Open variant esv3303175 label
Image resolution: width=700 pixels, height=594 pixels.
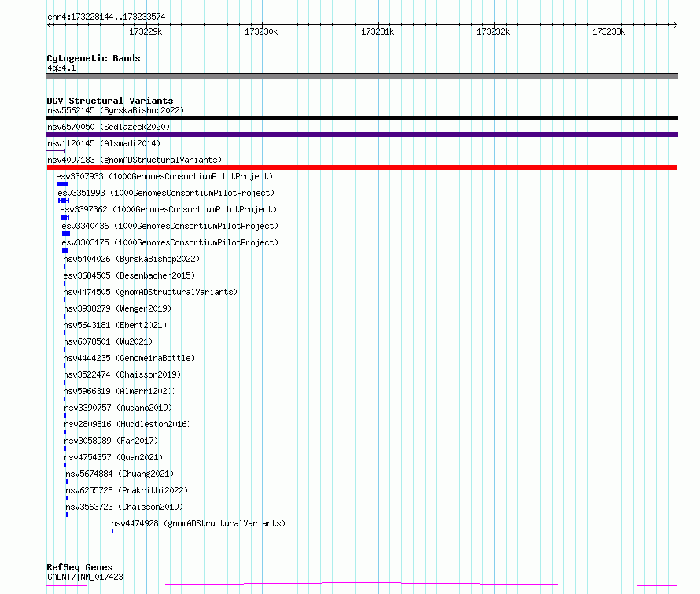point(170,242)
